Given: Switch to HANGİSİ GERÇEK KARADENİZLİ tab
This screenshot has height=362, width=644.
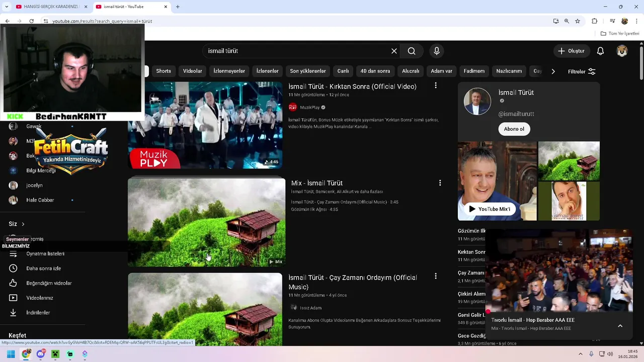Looking at the screenshot, I should point(51,7).
